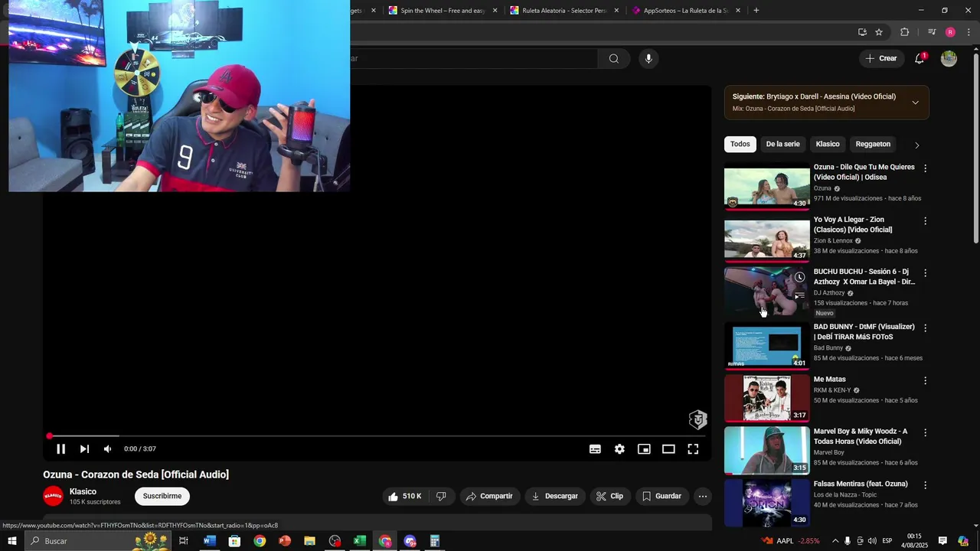980x551 pixels.
Task: Open Windows Start menu
Action: coord(11,541)
